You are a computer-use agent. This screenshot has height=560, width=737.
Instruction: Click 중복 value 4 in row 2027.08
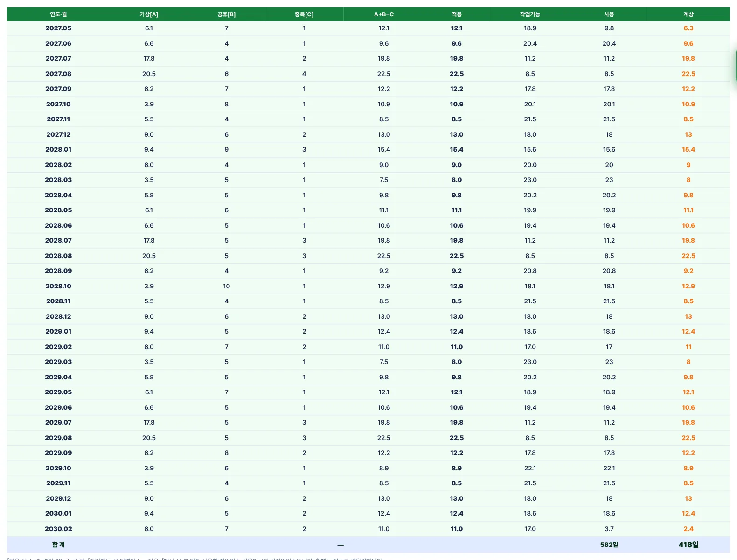coord(304,74)
